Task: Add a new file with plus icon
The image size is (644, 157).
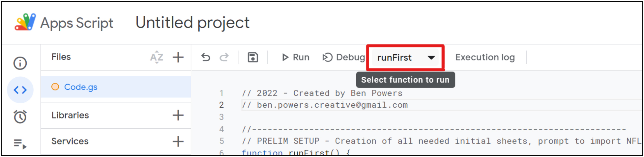Action: coord(178,57)
